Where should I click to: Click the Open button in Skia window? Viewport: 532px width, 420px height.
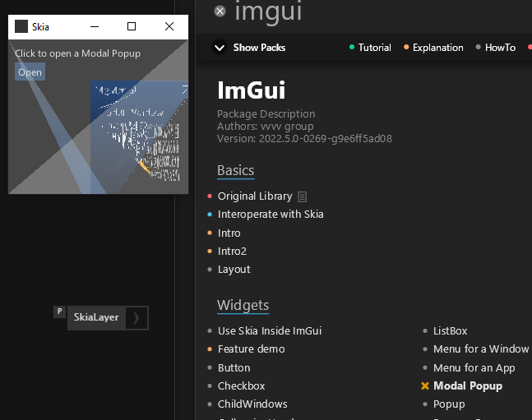(30, 72)
